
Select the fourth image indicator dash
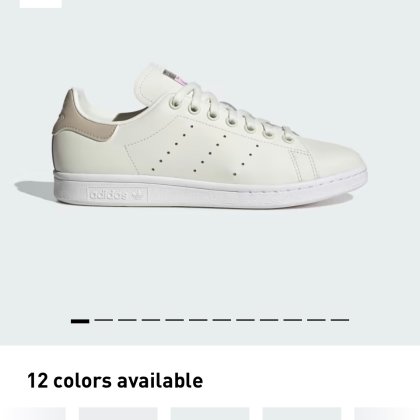[x=151, y=320]
